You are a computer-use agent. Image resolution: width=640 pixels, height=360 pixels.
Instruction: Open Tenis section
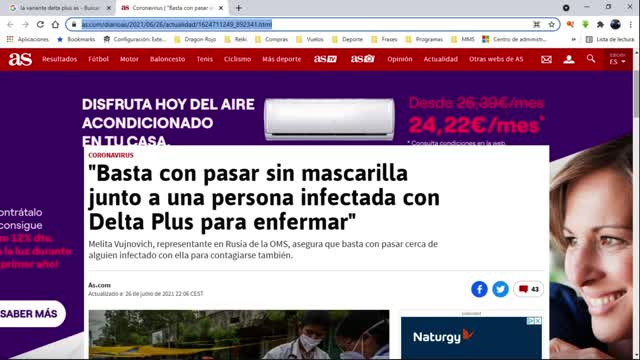click(x=204, y=59)
